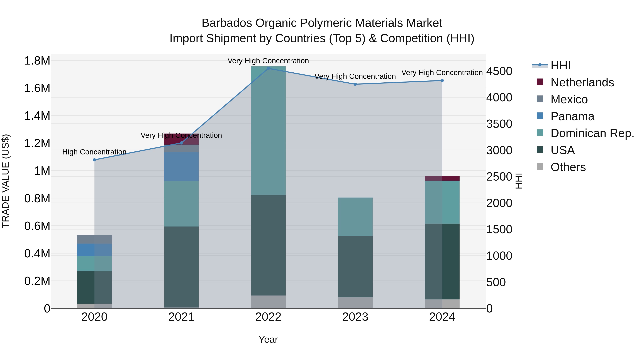
Task: Click the Mexico segment of 2020 bar
Action: (x=94, y=239)
